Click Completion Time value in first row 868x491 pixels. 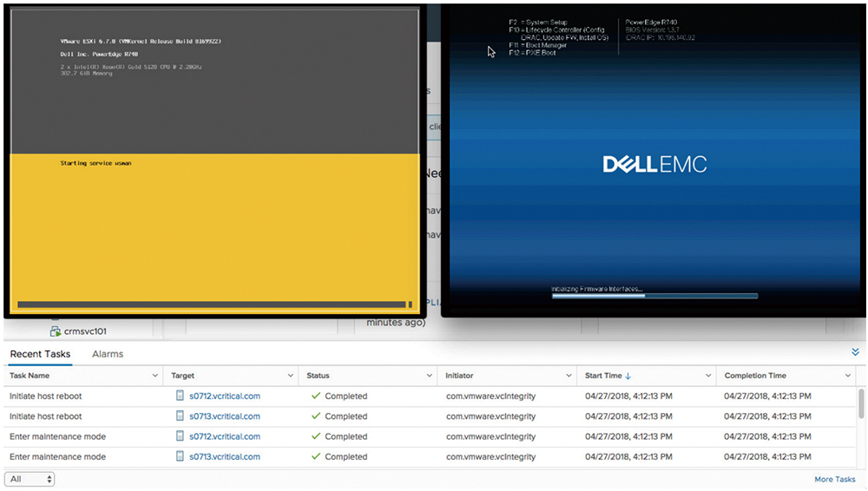768,396
